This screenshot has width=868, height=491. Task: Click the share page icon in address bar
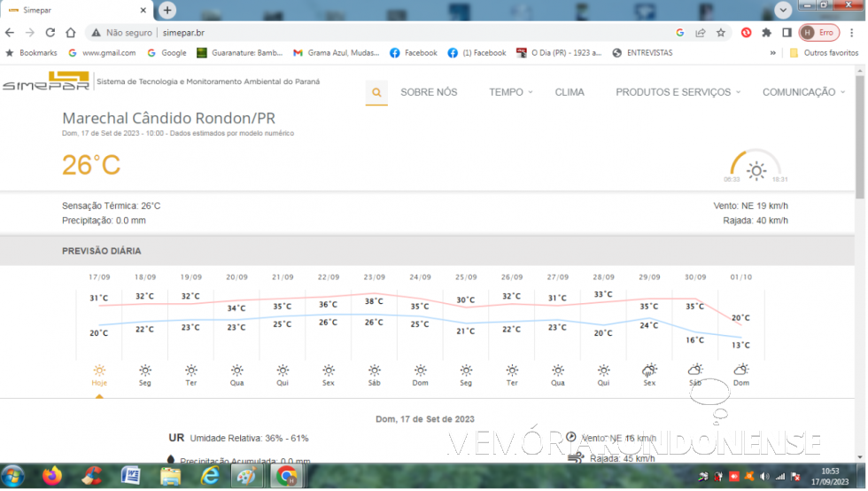[701, 33]
